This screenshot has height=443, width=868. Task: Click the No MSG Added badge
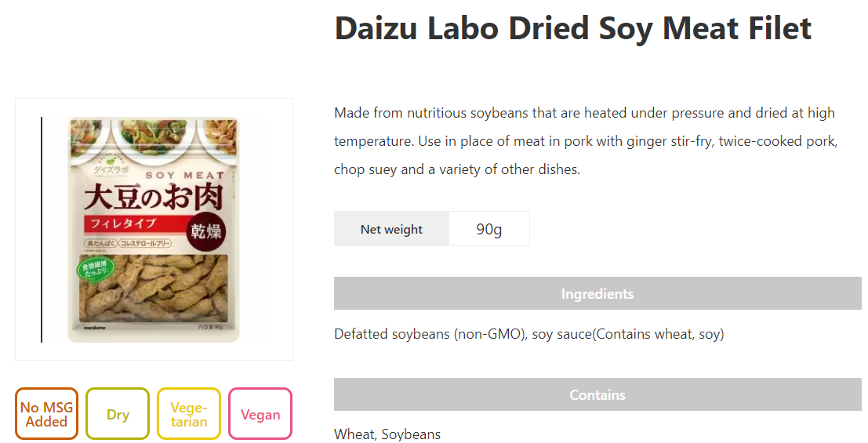click(x=47, y=414)
